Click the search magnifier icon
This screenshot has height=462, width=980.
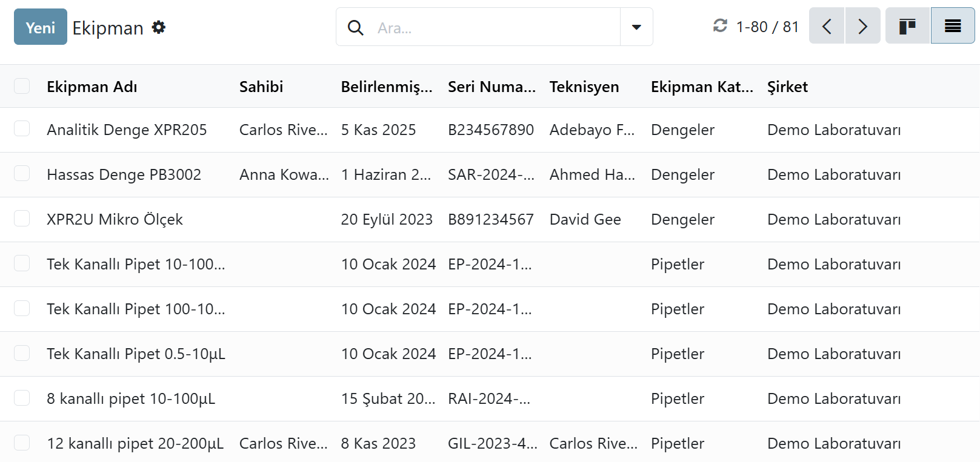tap(356, 27)
